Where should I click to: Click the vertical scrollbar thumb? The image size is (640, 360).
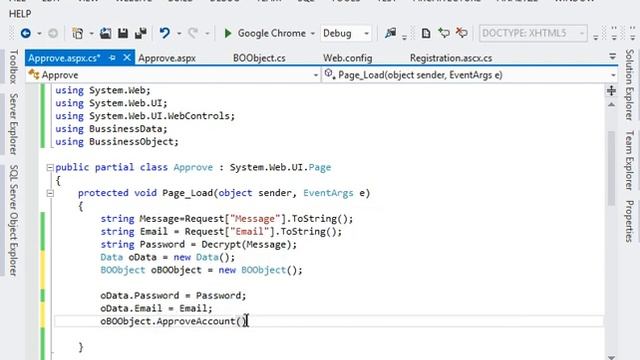coord(611,168)
